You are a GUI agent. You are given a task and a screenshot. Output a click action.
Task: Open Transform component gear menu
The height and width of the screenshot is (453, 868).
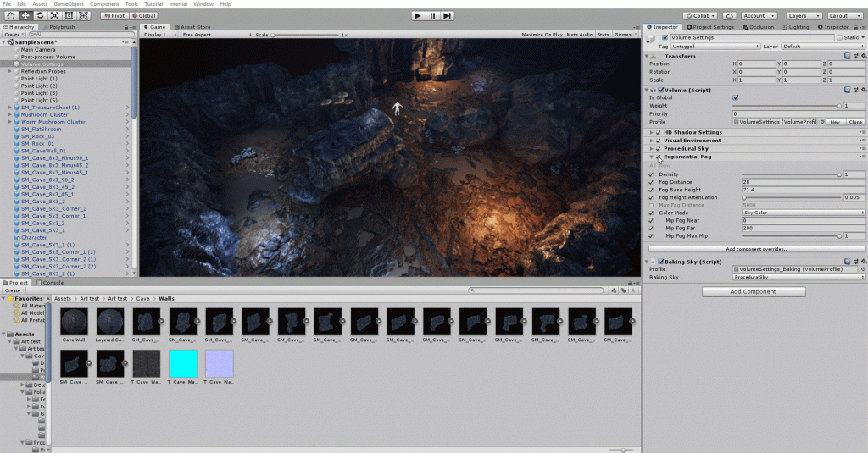863,56
